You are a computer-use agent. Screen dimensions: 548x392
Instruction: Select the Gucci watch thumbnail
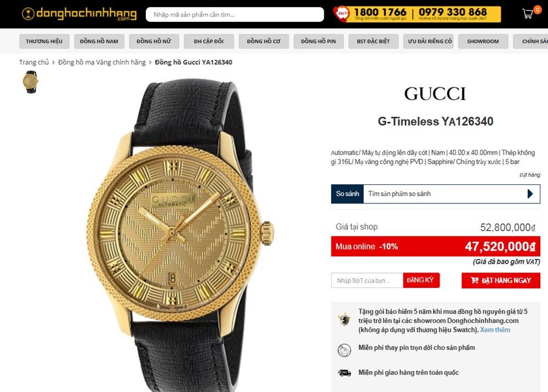coord(30,82)
